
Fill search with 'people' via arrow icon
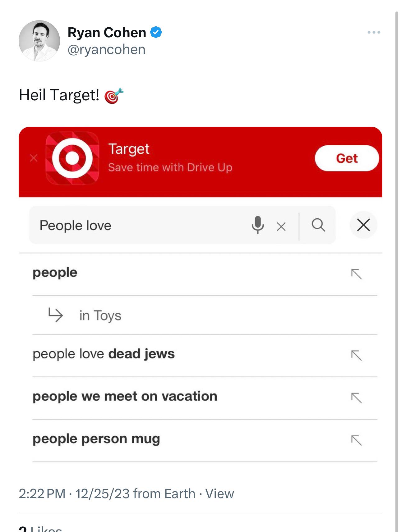356,274
